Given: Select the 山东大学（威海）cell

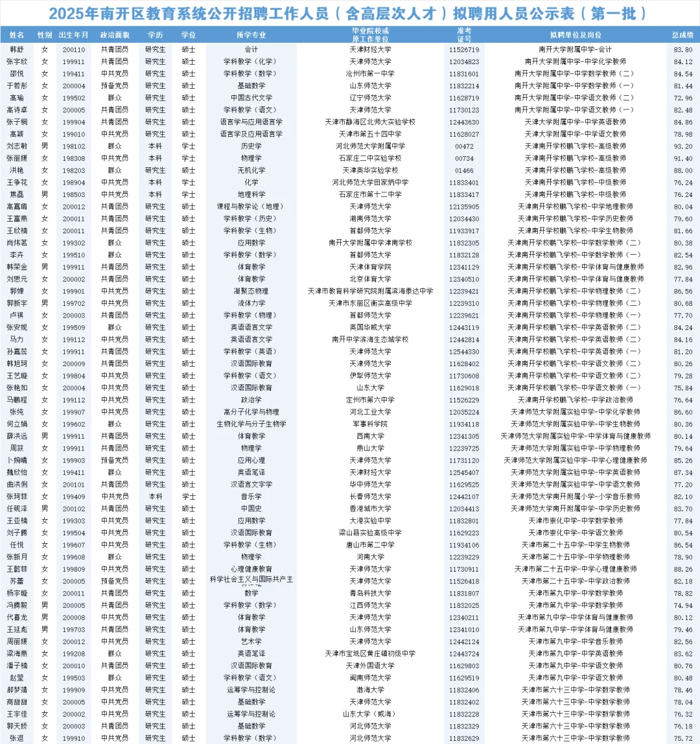Looking at the screenshot, I should (x=370, y=714).
